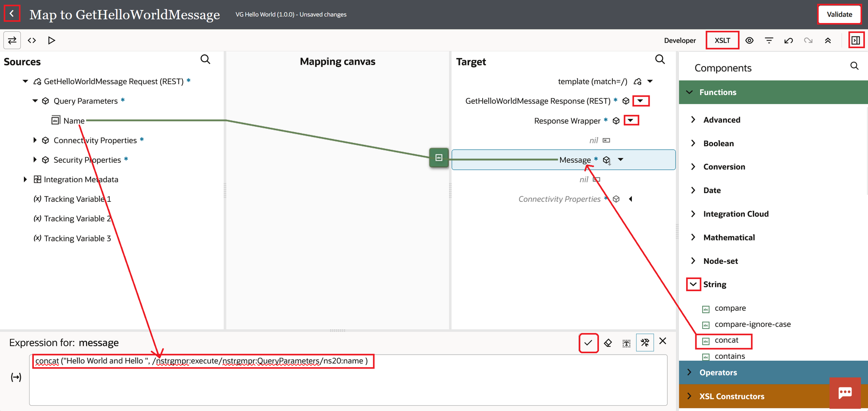Screen dimensions: 868x411
Task: Toggle the XSLT view
Action: [x=722, y=40]
